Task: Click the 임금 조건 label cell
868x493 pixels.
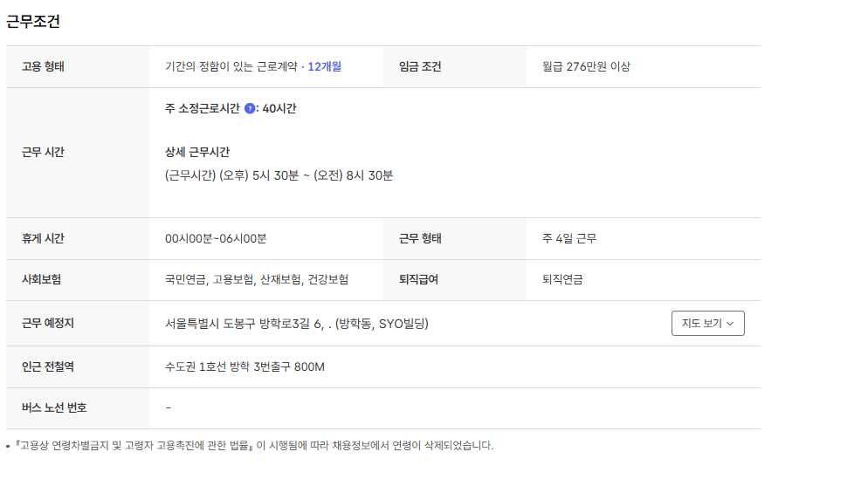Action: [x=420, y=66]
